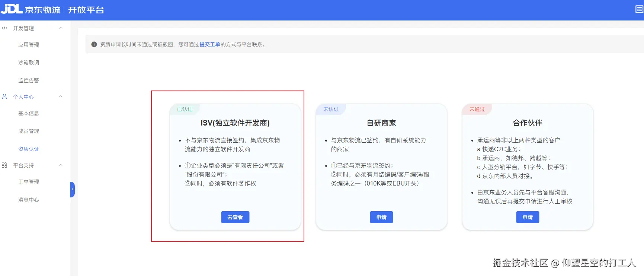Click the 未认证 status badge

(331, 109)
